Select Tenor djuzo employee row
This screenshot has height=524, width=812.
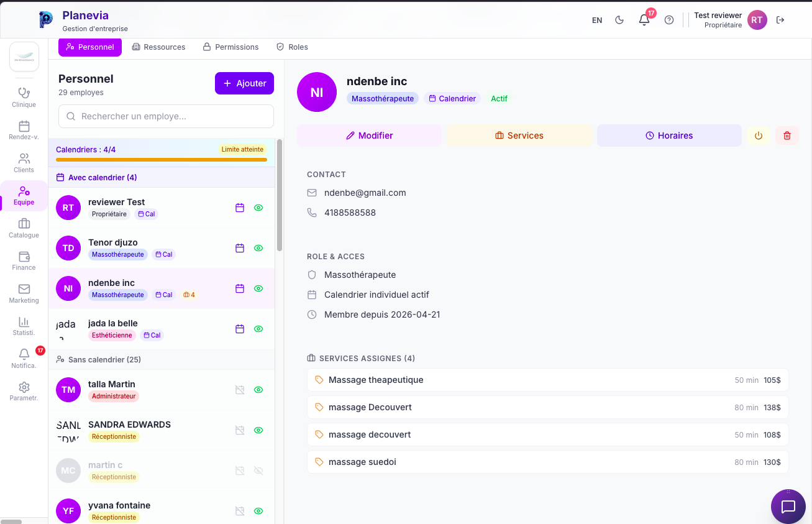[162, 248]
